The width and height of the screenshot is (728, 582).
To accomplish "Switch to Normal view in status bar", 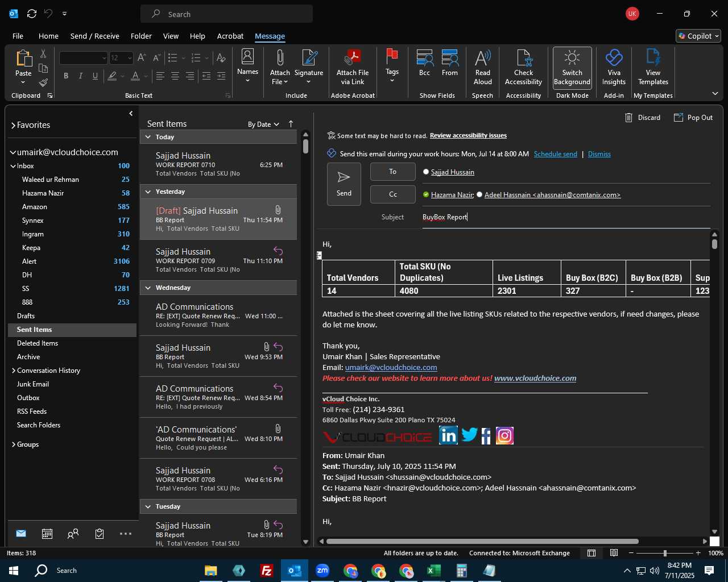I will (591, 553).
